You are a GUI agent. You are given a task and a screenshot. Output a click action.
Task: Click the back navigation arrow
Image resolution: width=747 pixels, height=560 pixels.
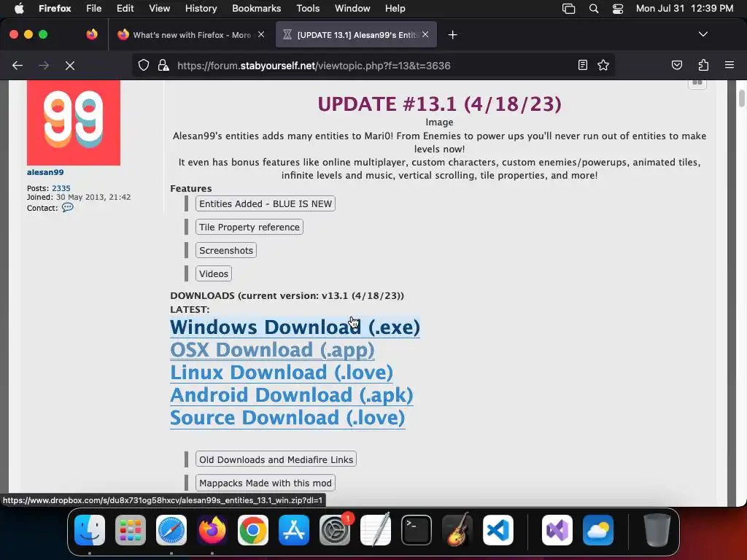coord(18,65)
